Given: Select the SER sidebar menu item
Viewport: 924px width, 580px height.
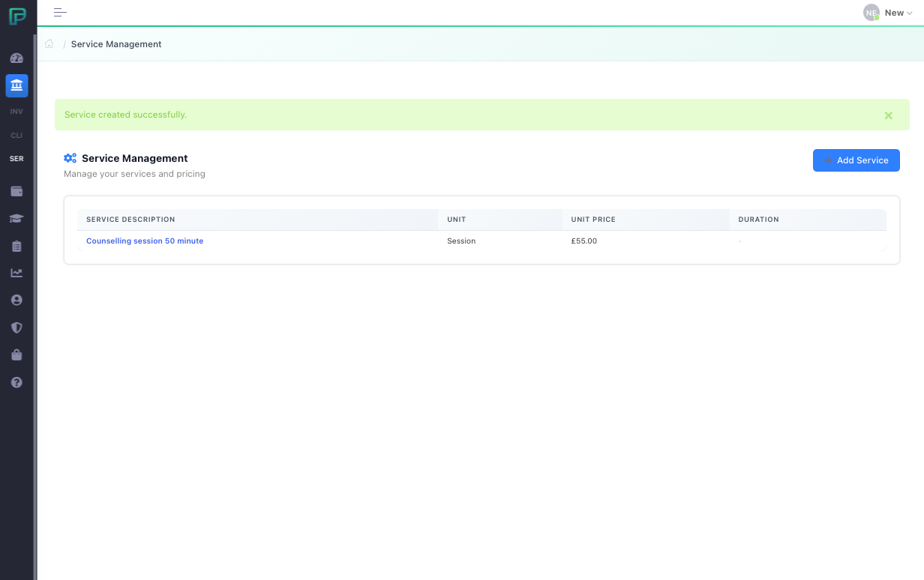Looking at the screenshot, I should [x=16, y=159].
